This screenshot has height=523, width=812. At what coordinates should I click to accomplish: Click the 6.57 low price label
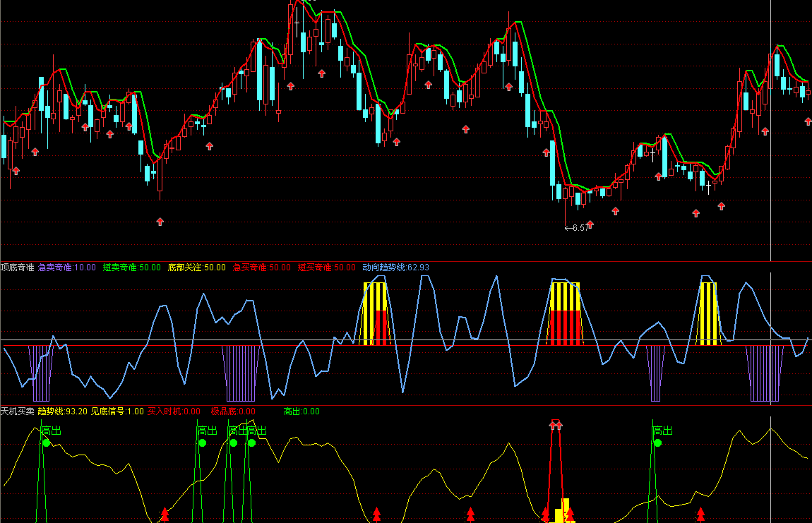pyautogui.click(x=580, y=228)
